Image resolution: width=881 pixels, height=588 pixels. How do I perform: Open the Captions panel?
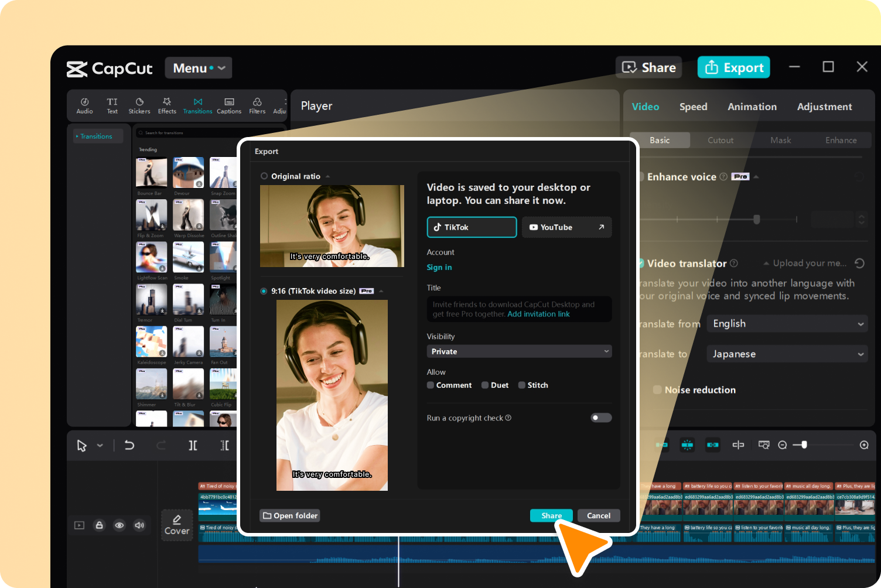click(x=229, y=105)
